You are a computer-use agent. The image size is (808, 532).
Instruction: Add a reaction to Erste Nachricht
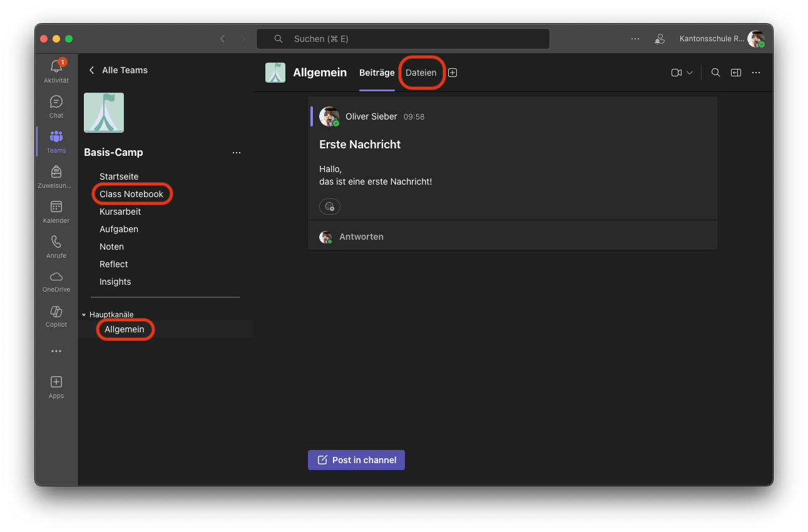(x=330, y=207)
